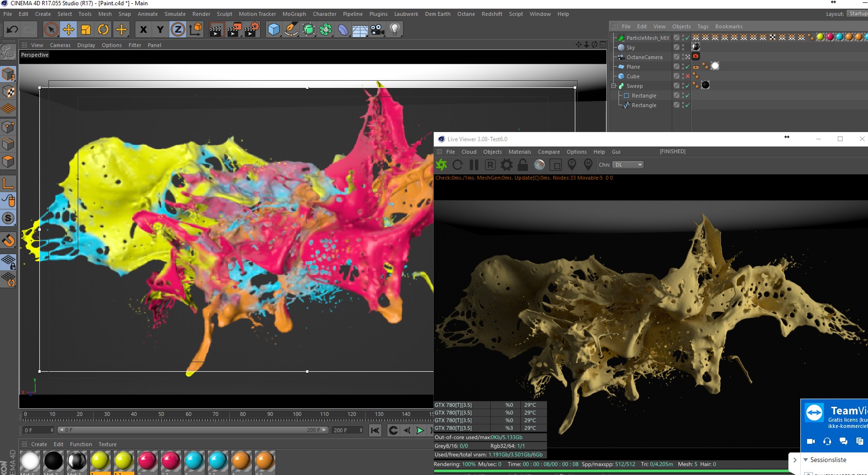Open Materials menu in Live Viewer
868x475 pixels.
coord(519,152)
